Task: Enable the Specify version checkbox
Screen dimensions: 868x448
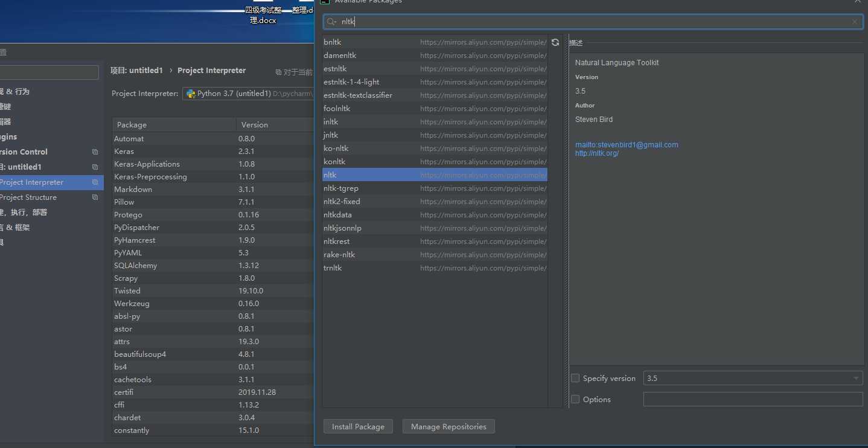Action: (575, 378)
